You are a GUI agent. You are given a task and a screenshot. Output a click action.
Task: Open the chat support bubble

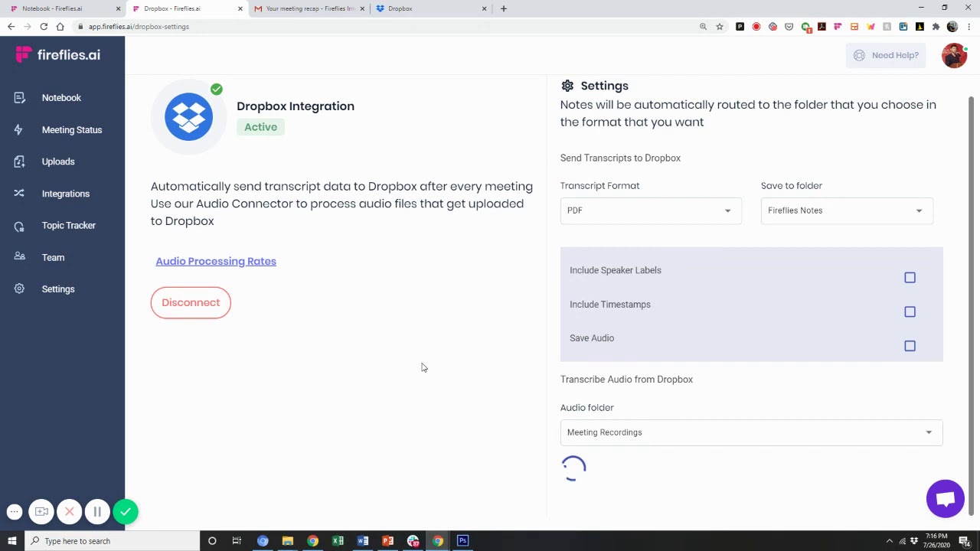(945, 499)
